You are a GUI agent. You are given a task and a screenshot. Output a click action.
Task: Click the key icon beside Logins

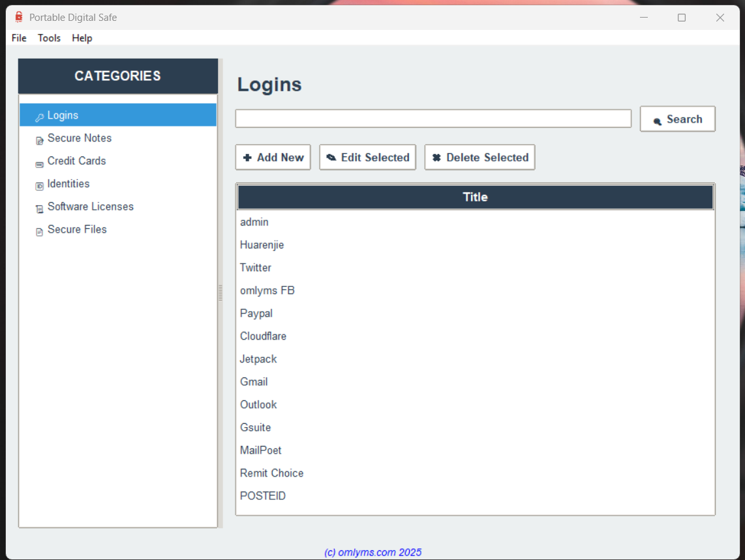(x=39, y=117)
